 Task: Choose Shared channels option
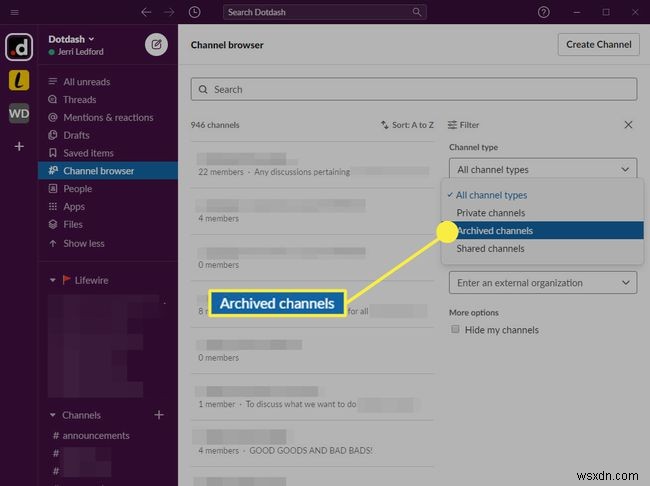[543, 248]
